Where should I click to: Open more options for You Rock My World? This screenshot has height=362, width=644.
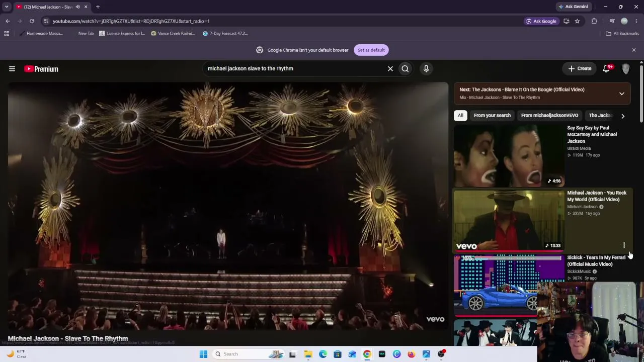624,245
